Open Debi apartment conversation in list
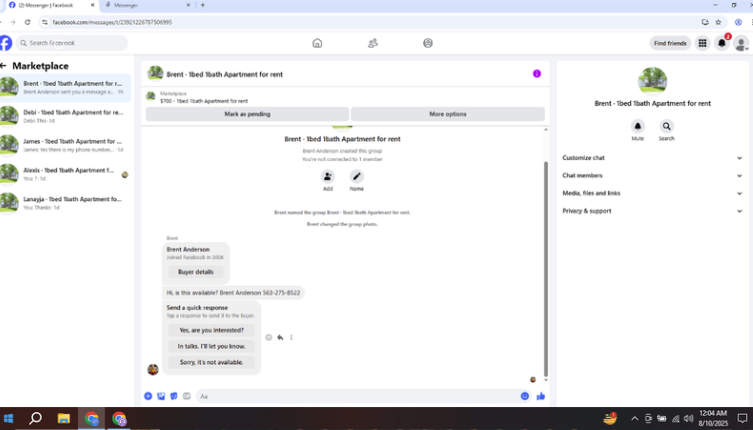The width and height of the screenshot is (753, 430). tap(65, 116)
